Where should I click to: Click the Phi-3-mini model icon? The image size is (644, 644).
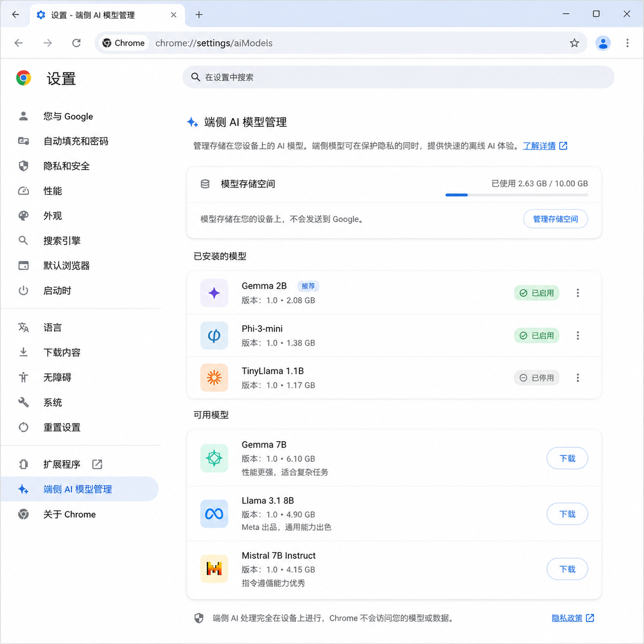coord(214,335)
